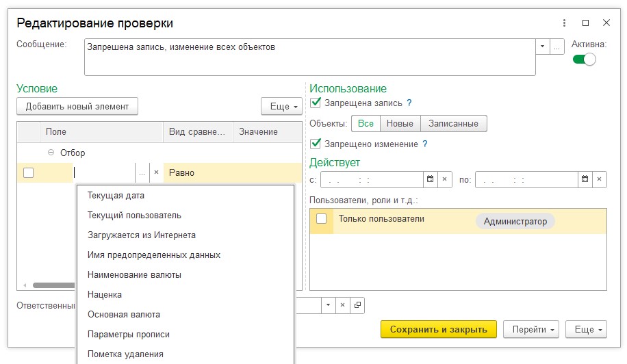Screen dimensions: 627x364
Task: Open calendar picker for end date
Action: [585, 179]
